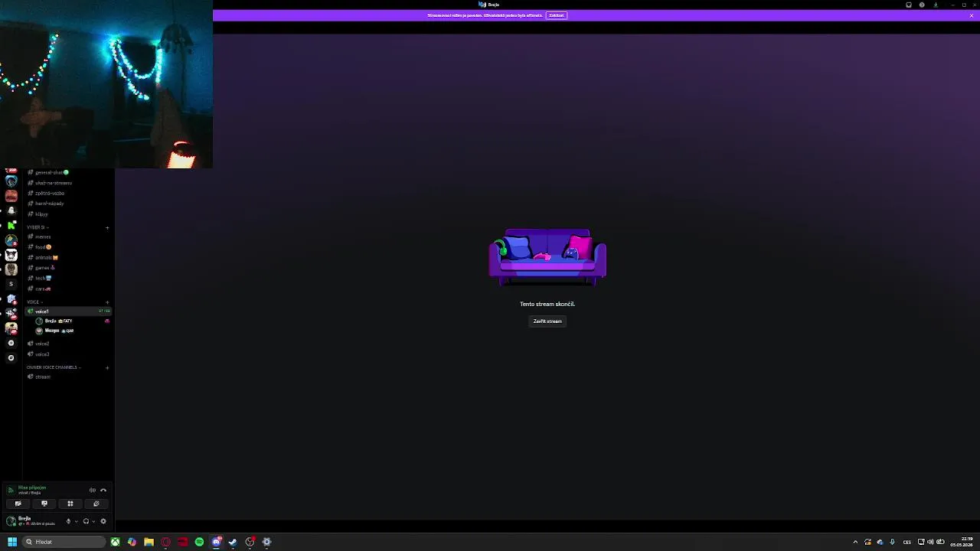Open Windows Settings gear from the taskbar
Screen dimensions: 980x551
(x=266, y=542)
